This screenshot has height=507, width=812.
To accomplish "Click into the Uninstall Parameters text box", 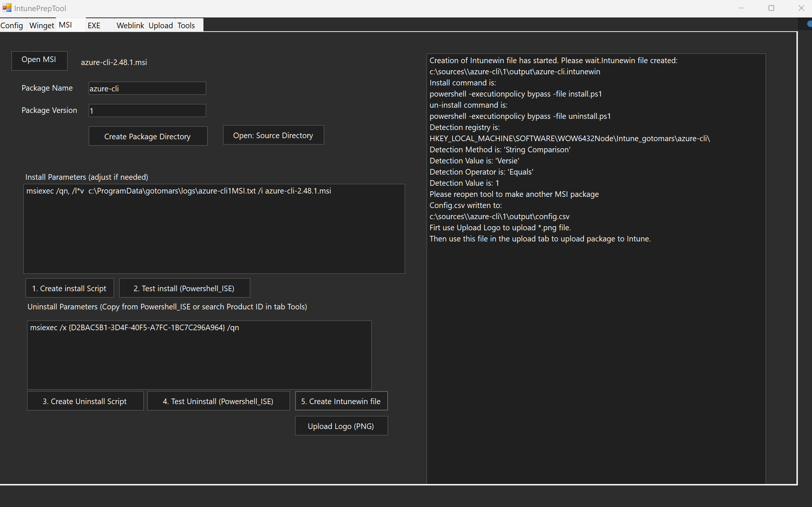I will (x=199, y=355).
